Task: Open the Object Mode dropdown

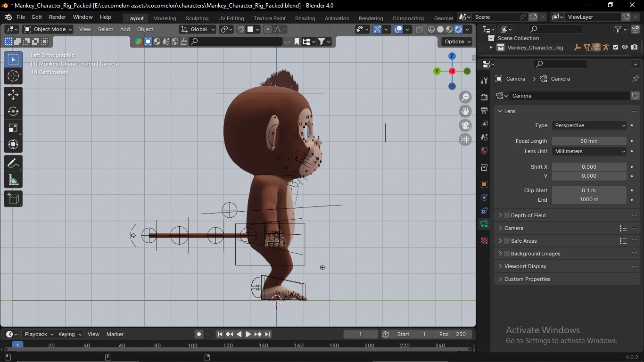Action: [x=48, y=29]
